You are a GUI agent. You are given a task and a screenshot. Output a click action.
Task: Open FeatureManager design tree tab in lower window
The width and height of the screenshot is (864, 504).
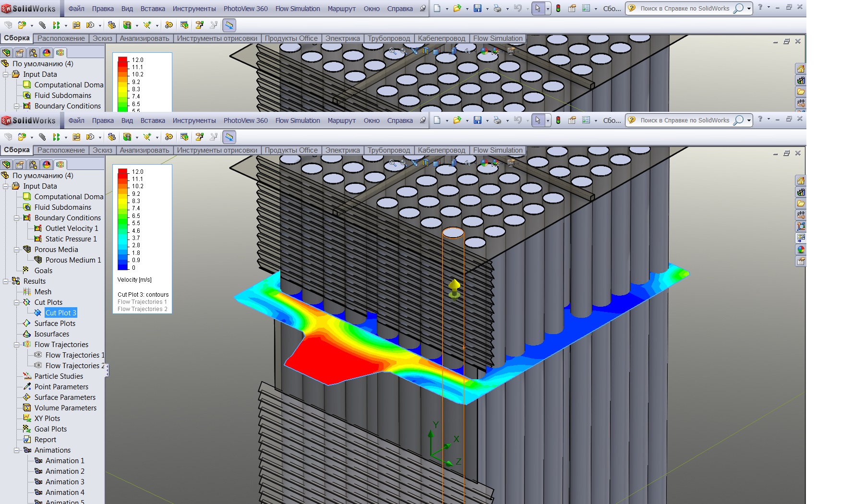pyautogui.click(x=6, y=165)
